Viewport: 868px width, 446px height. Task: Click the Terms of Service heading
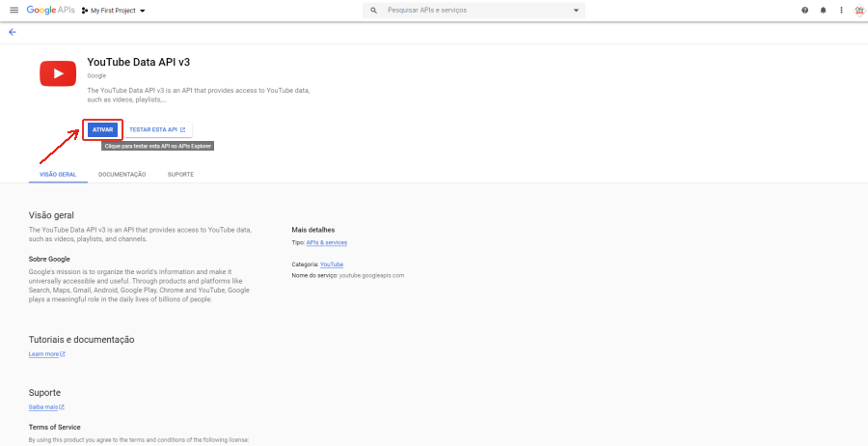(x=54, y=427)
